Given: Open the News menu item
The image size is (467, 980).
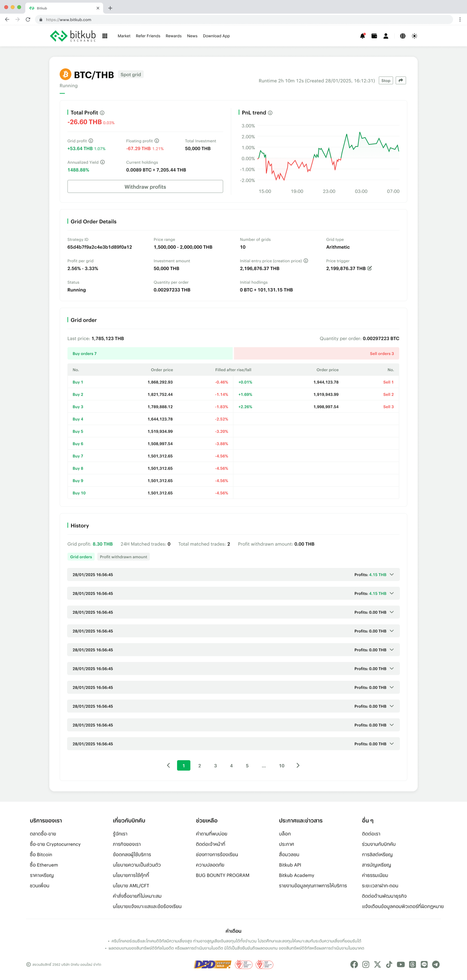Looking at the screenshot, I should (192, 36).
